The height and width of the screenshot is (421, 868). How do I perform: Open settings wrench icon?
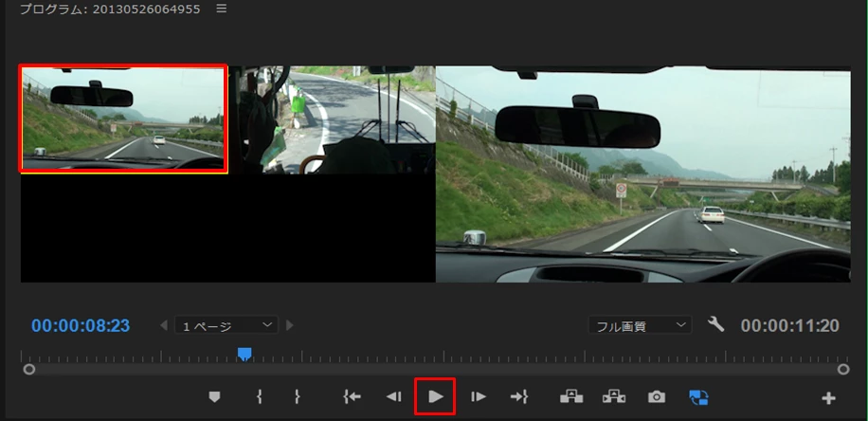click(x=715, y=324)
